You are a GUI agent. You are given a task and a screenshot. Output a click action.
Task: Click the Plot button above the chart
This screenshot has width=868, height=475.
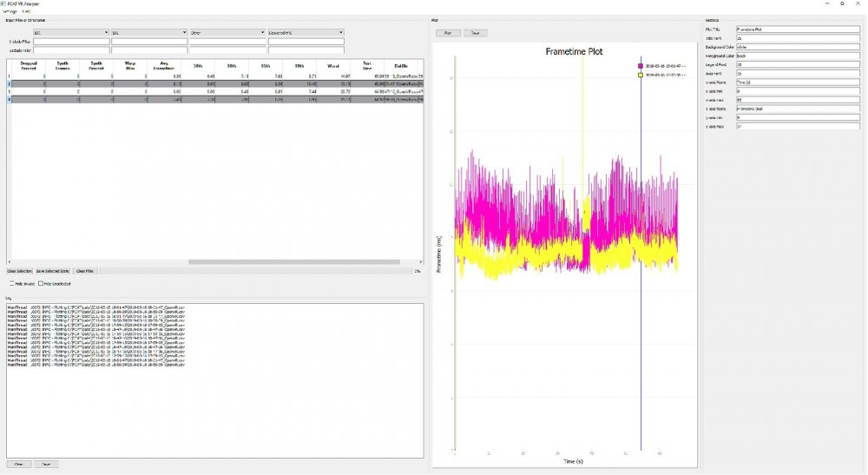448,33
